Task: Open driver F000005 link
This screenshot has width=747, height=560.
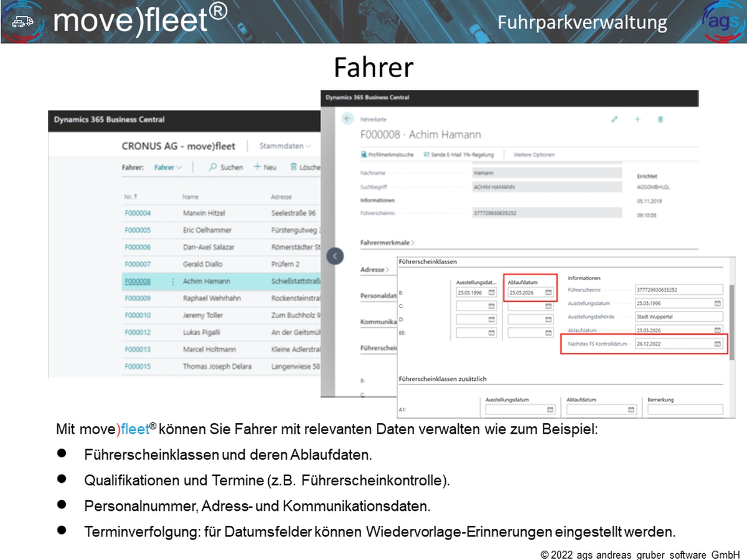Action: click(138, 230)
